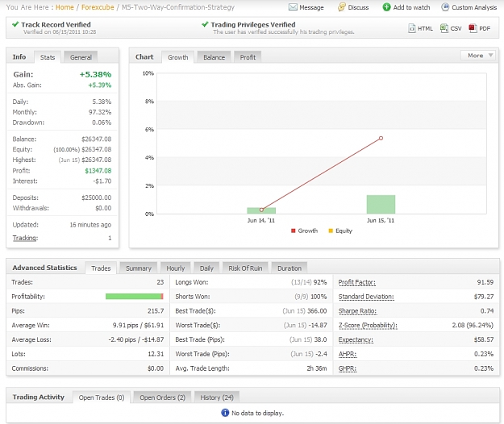This screenshot has height=424, width=504.
Task: Click the Deposits value $25000.00
Action: point(97,197)
